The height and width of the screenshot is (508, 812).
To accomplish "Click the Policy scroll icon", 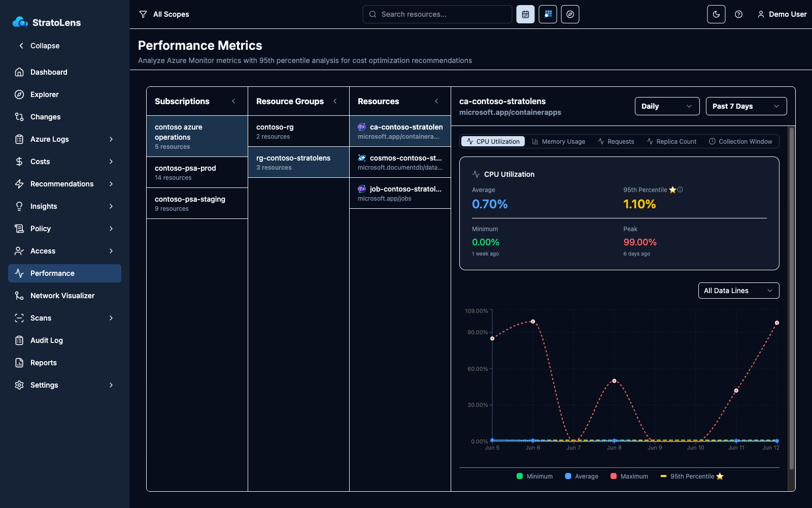I will pyautogui.click(x=19, y=229).
